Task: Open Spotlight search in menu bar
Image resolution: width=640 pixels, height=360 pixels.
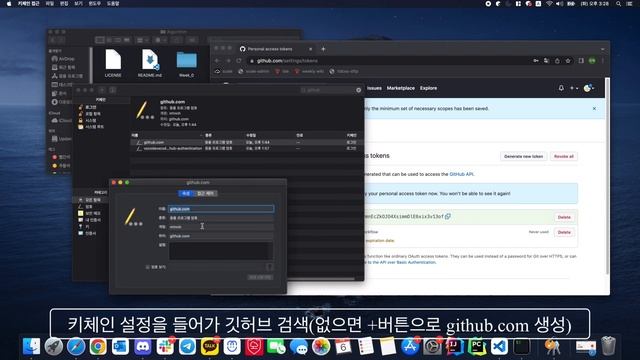Action: (x=619, y=4)
